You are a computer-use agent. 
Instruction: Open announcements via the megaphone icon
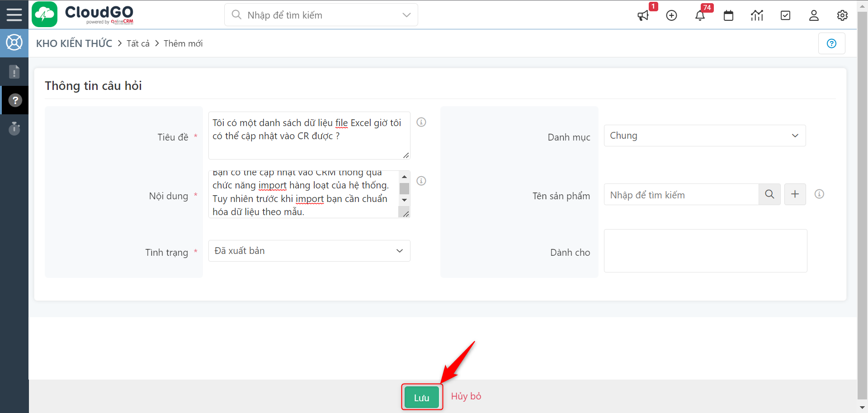click(x=644, y=15)
